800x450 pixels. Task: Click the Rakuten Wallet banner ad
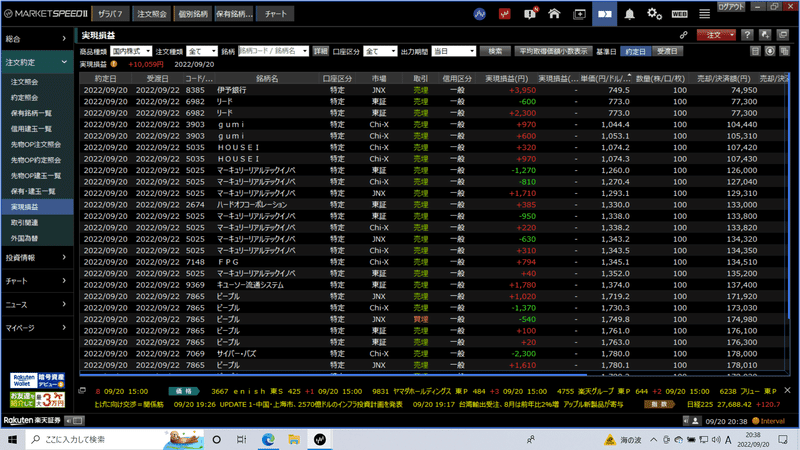click(37, 381)
